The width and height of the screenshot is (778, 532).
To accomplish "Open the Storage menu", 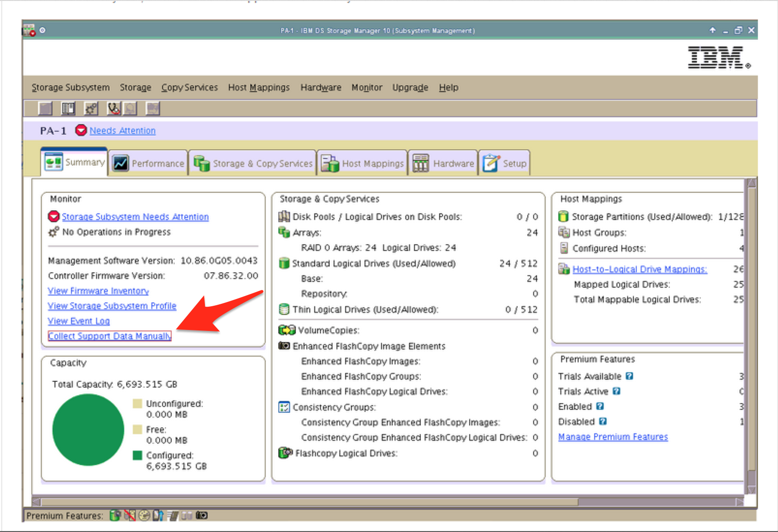I will click(136, 88).
